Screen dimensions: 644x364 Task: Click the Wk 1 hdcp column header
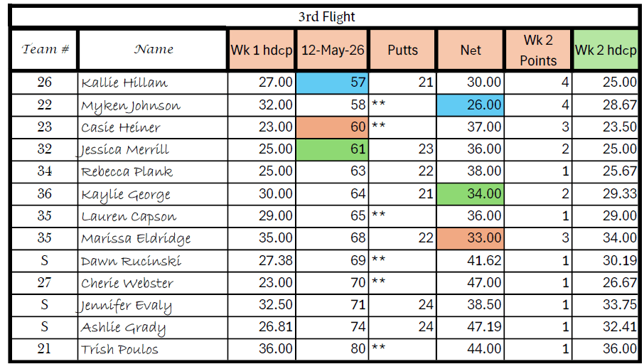pyautogui.click(x=261, y=50)
